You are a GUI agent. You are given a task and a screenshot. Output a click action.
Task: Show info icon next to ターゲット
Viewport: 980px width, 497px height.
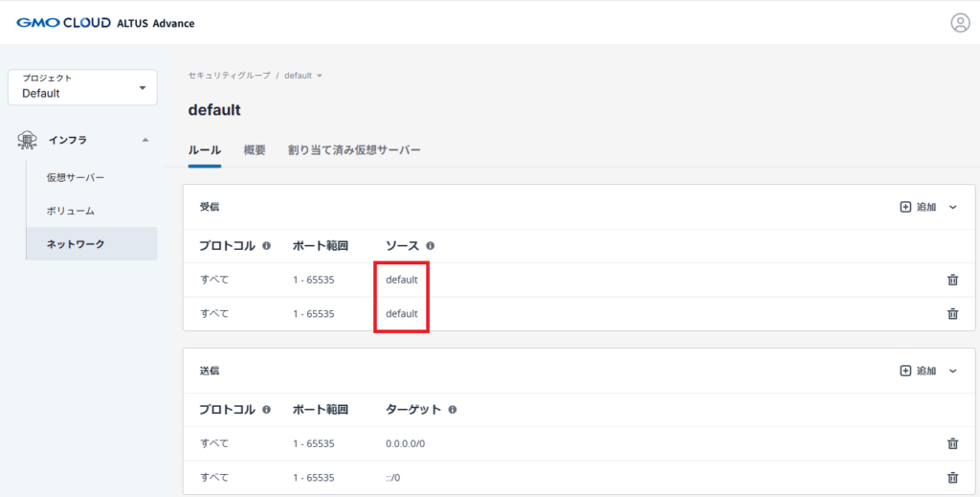click(452, 410)
